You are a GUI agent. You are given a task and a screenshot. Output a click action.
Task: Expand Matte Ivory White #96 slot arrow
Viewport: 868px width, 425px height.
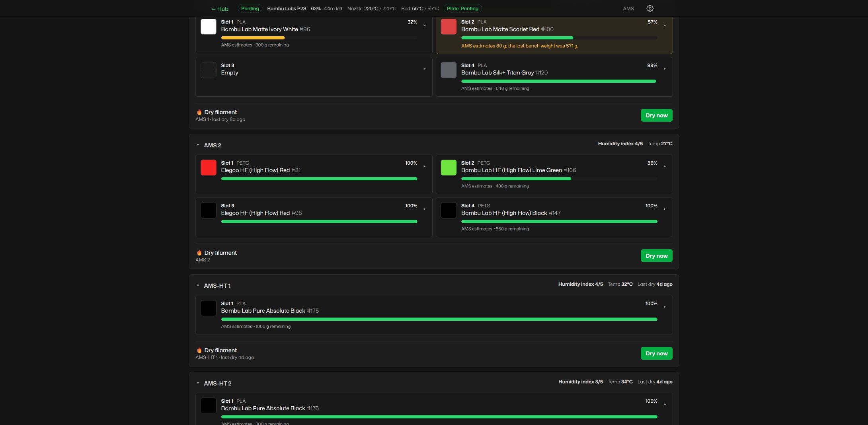(x=425, y=25)
